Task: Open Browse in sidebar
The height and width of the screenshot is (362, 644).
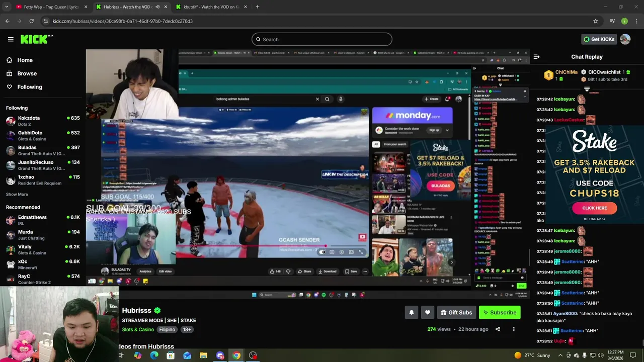Action: click(27, 73)
